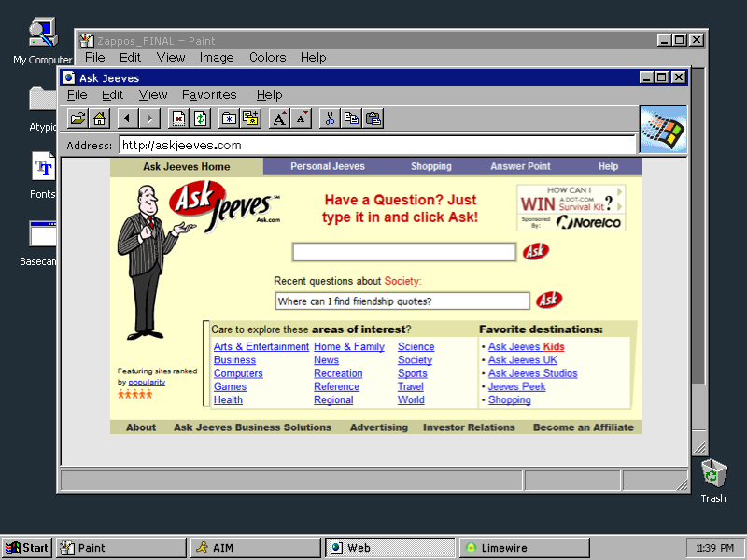Select the Help tab in page header
The image size is (747, 560).
point(608,166)
